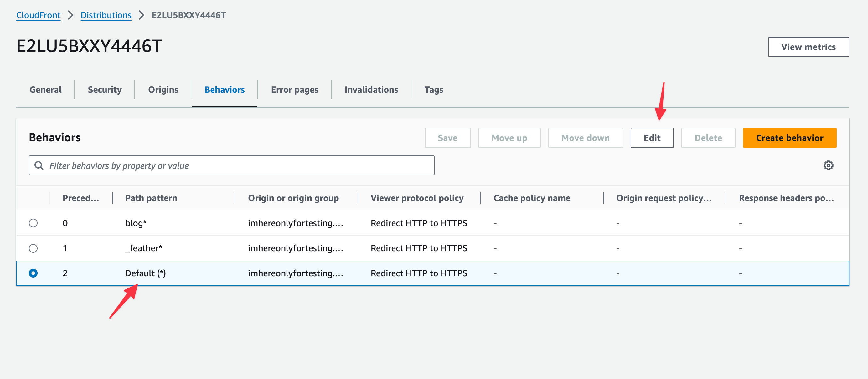Follow the Distributions breadcrumb link
The height and width of the screenshot is (379, 868).
point(106,15)
